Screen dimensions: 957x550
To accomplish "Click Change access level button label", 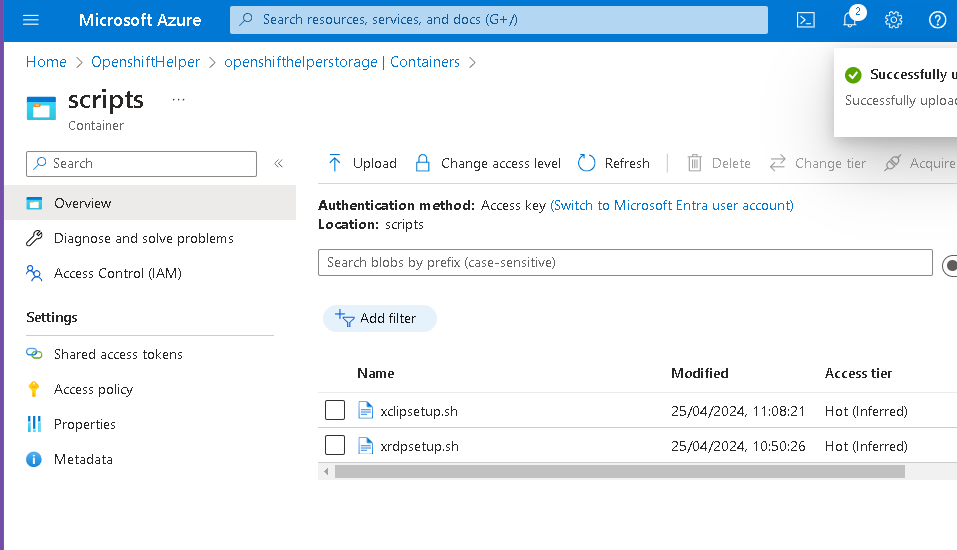I will (x=500, y=163).
